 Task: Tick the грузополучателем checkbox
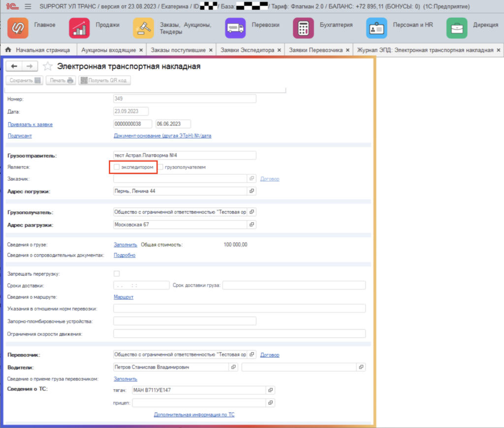point(160,167)
